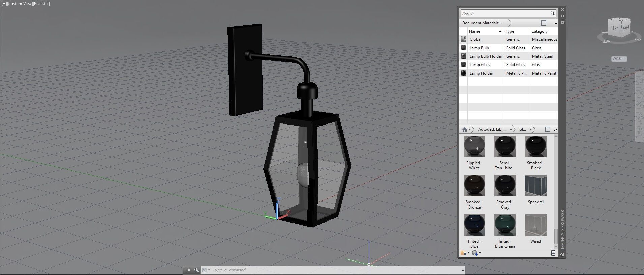Expand the library panel chevrons
This screenshot has height=275, width=644.
[555, 130]
